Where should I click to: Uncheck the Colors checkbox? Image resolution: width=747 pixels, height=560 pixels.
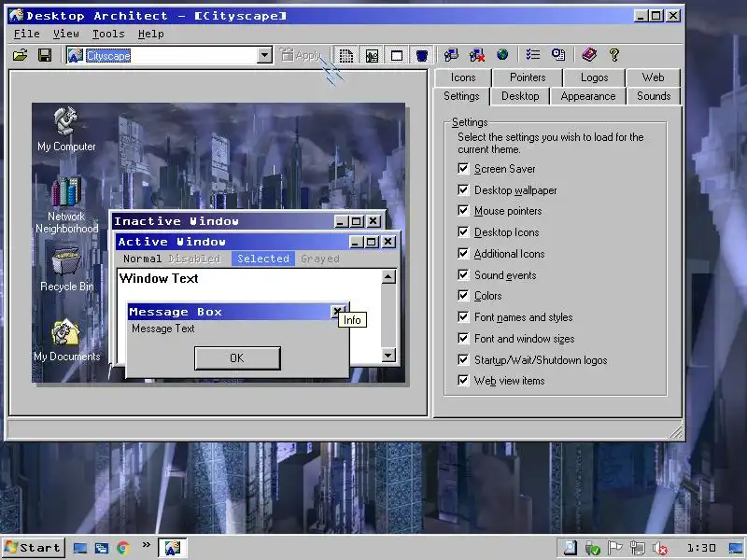point(463,295)
